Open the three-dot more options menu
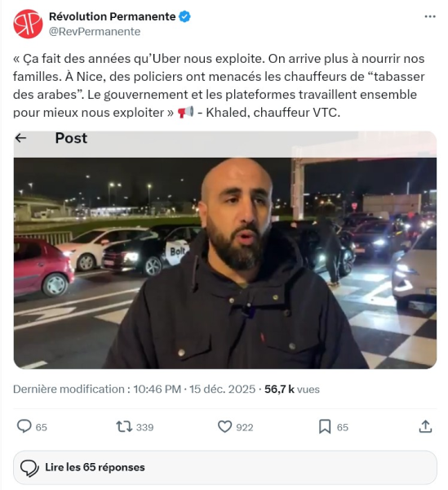Image resolution: width=448 pixels, height=490 pixels. pyautogui.click(x=430, y=16)
